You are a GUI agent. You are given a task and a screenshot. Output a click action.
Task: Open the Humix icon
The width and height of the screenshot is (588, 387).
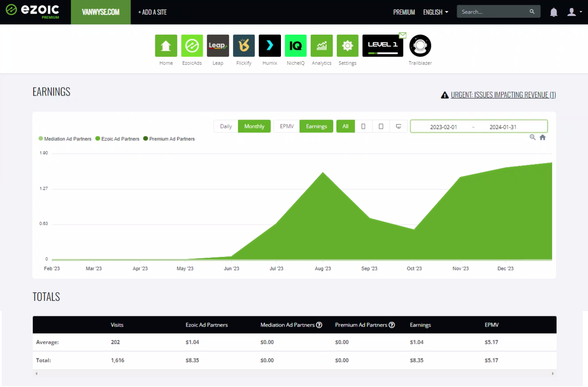pos(270,46)
